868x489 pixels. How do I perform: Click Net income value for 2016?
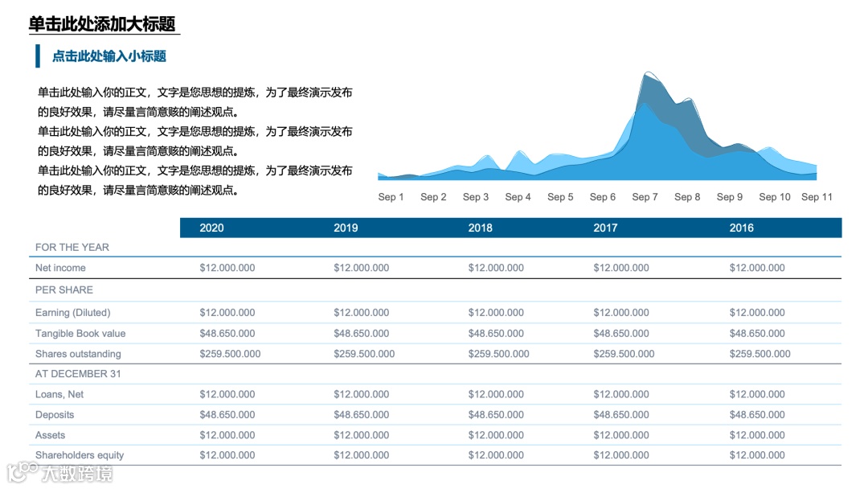point(757,268)
